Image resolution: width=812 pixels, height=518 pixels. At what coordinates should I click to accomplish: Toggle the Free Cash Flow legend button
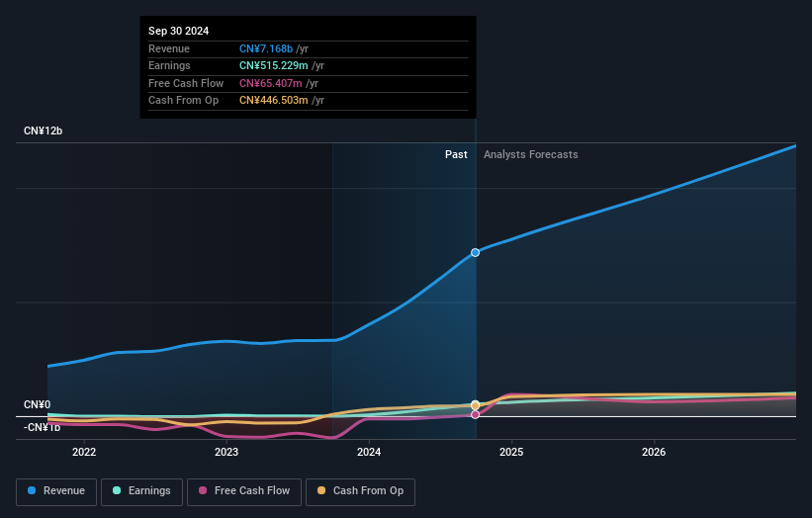point(244,491)
